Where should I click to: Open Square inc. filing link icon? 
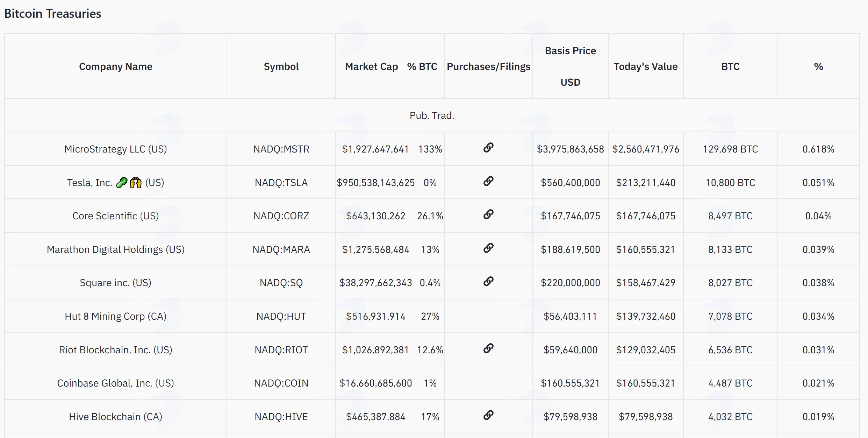(488, 281)
